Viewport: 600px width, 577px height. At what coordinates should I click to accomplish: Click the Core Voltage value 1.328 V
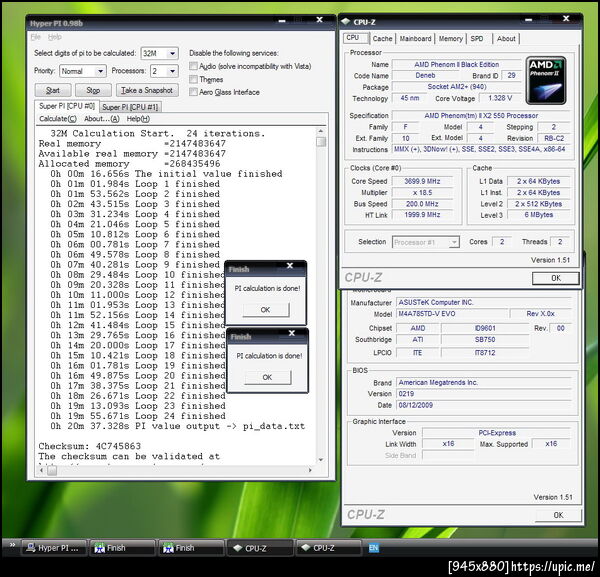[500, 98]
